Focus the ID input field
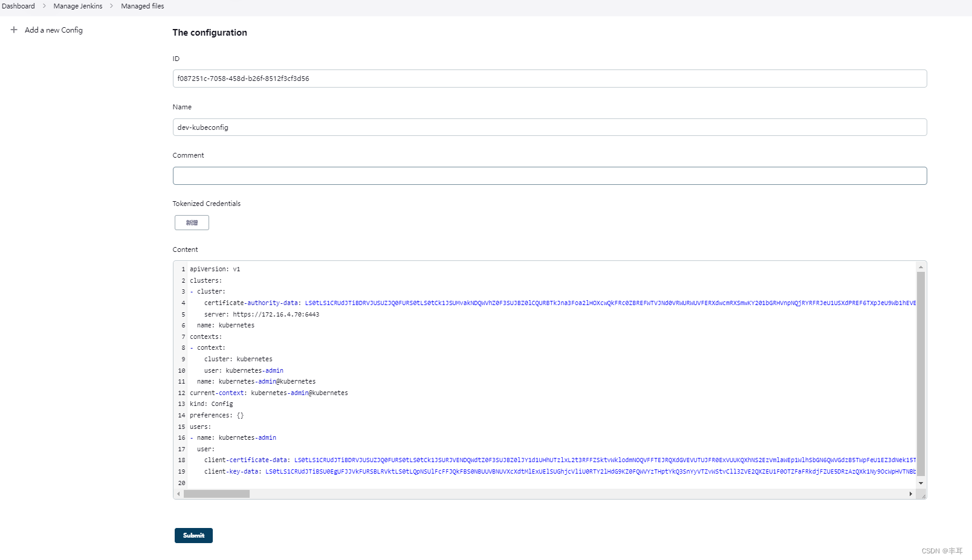This screenshot has width=972, height=560. point(549,79)
